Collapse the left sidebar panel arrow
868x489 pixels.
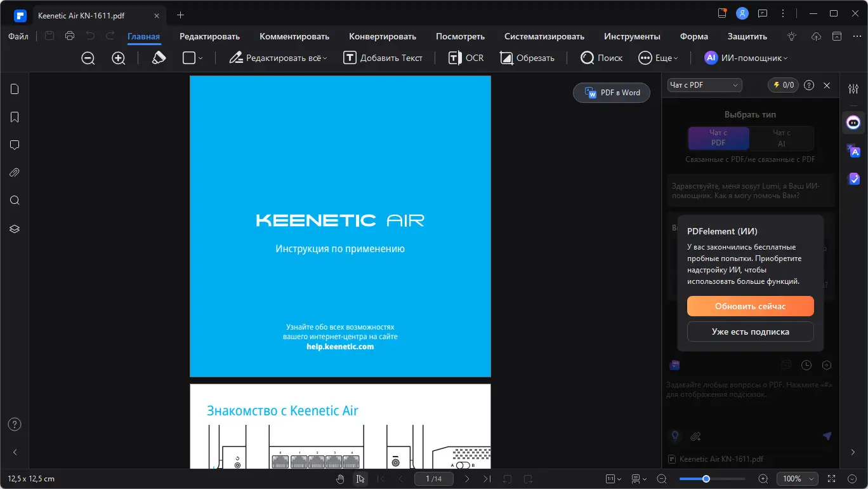point(15,452)
